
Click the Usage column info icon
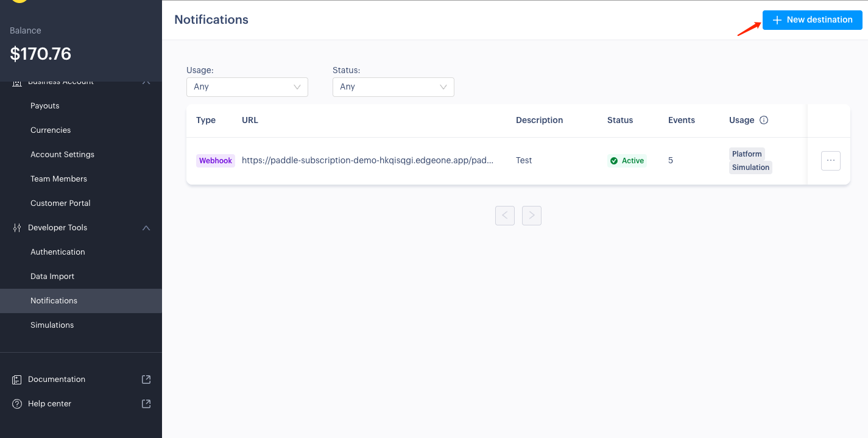(x=764, y=120)
